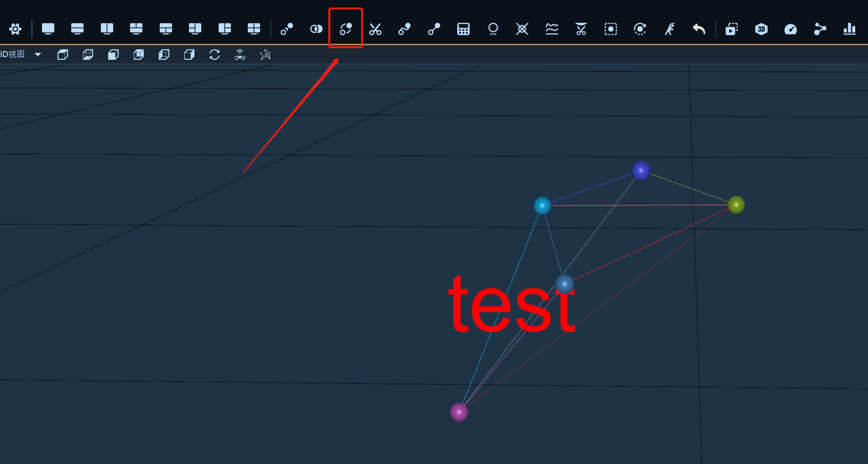The height and width of the screenshot is (464, 868).
Task: Open the speedometer gauge icon
Action: [x=790, y=29]
